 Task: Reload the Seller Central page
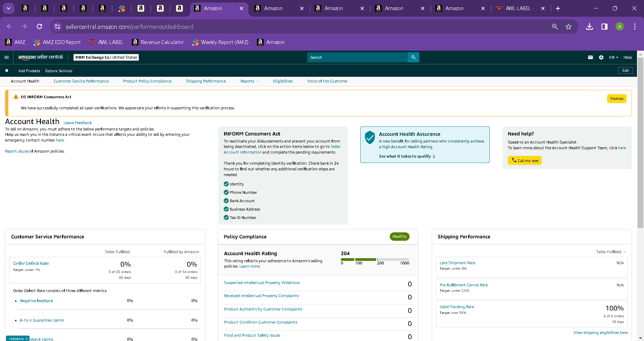pos(40,26)
